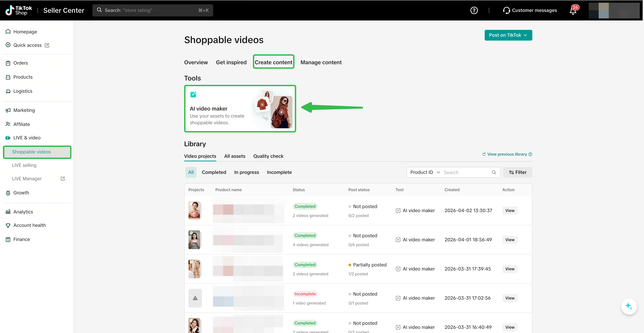Viewport: 644px width, 333px height.
Task: Click the TikTok Shop logo
Action: [19, 10]
